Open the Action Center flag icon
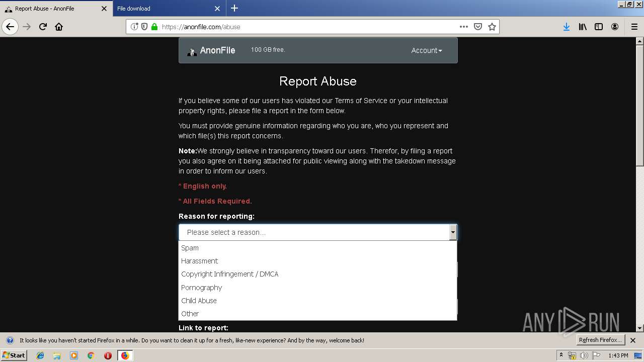 pos(596,355)
